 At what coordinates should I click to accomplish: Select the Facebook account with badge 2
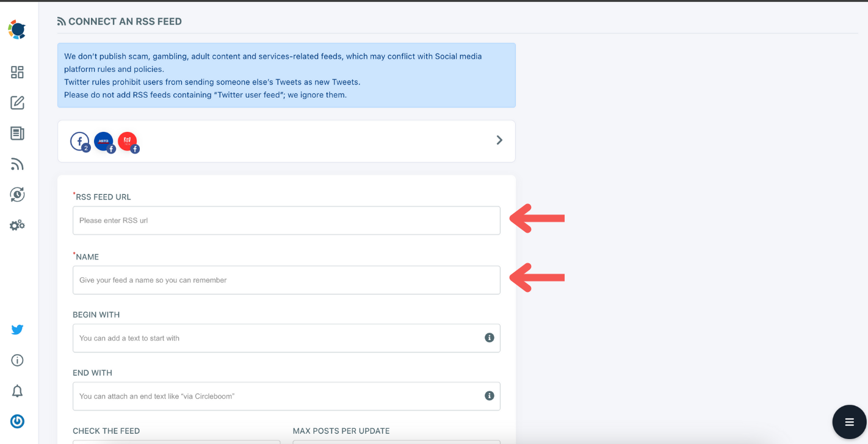point(80,141)
